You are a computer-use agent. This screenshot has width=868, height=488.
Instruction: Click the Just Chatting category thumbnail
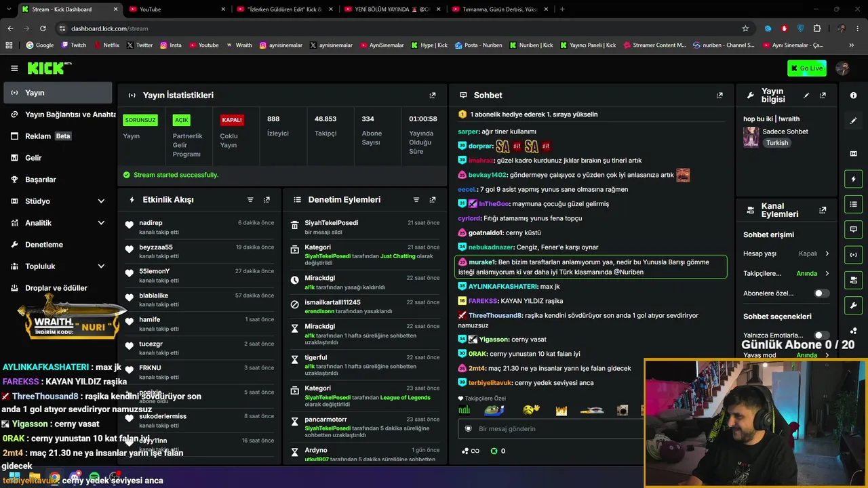tap(751, 137)
